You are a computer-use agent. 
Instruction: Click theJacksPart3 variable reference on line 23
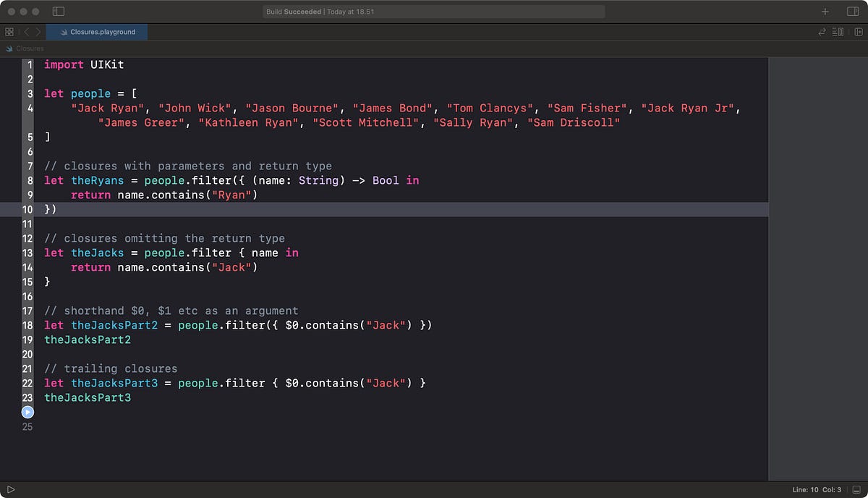coord(88,397)
